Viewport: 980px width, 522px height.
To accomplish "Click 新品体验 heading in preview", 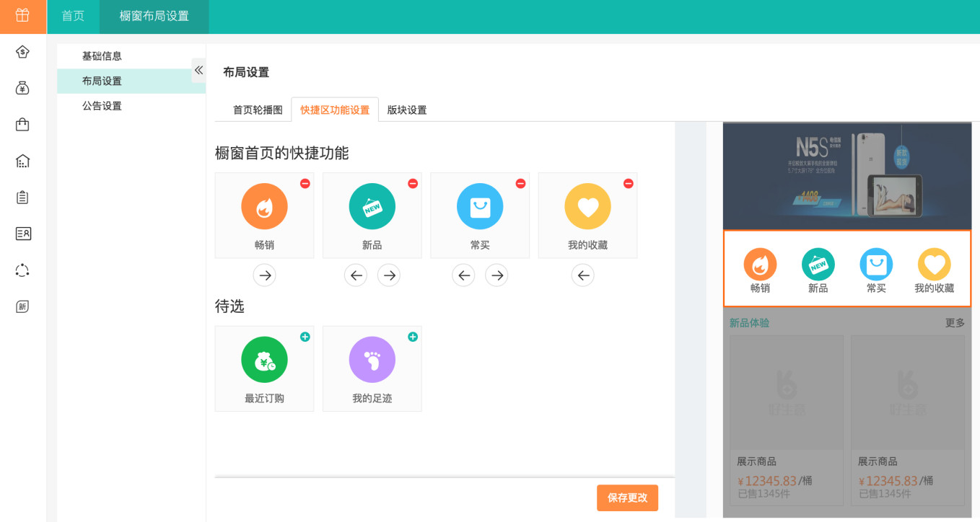I will (749, 323).
